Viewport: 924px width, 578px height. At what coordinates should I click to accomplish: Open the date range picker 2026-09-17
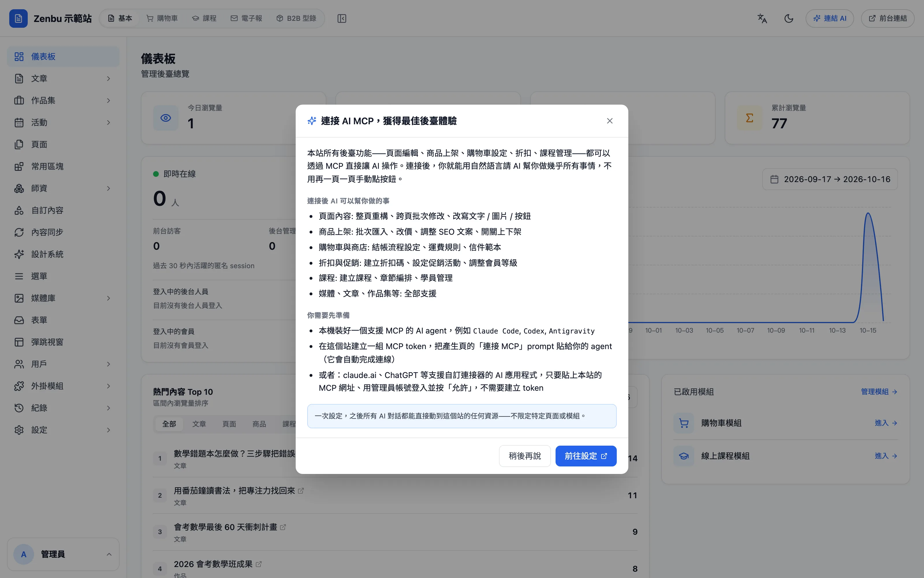[x=830, y=179]
